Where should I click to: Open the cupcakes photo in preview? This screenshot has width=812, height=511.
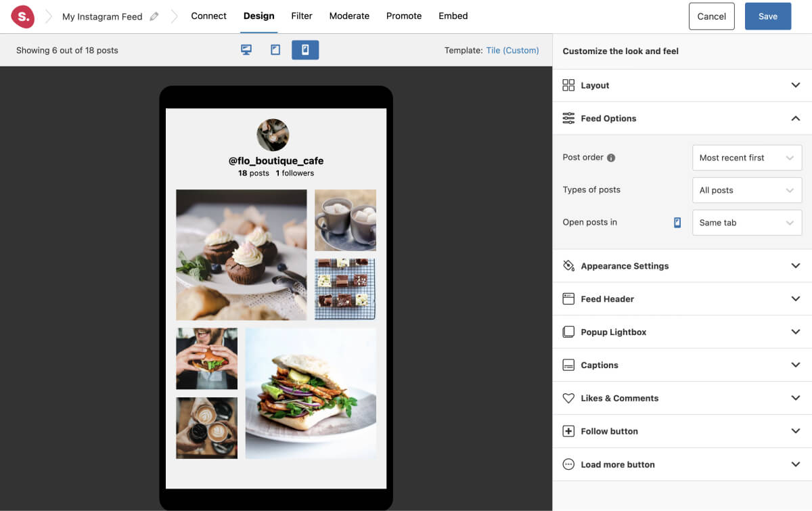242,255
